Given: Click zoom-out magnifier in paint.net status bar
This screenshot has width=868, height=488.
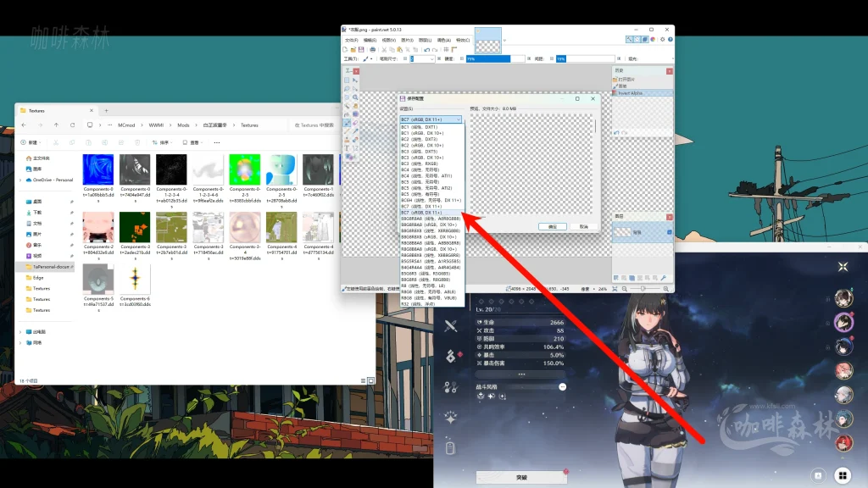Looking at the screenshot, I should pyautogui.click(x=625, y=289).
